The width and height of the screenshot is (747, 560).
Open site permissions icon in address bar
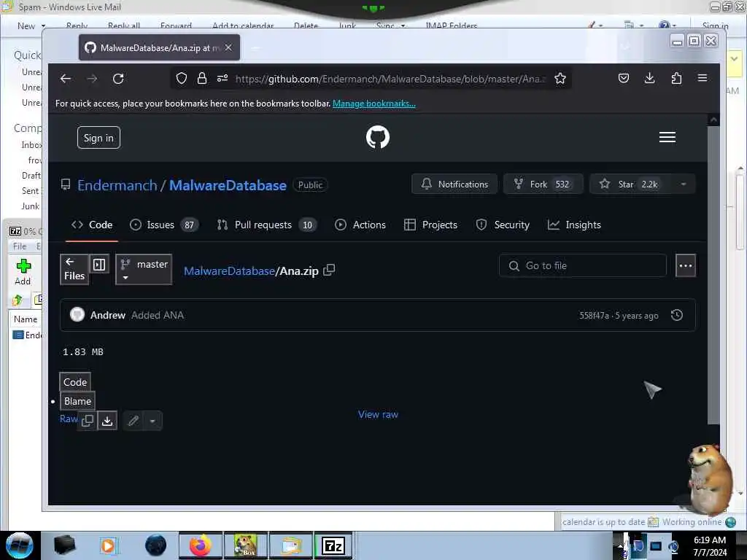click(x=222, y=78)
